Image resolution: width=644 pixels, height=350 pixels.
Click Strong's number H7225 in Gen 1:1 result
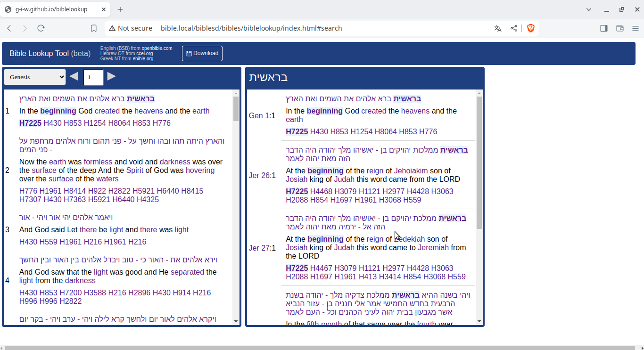pyautogui.click(x=297, y=132)
